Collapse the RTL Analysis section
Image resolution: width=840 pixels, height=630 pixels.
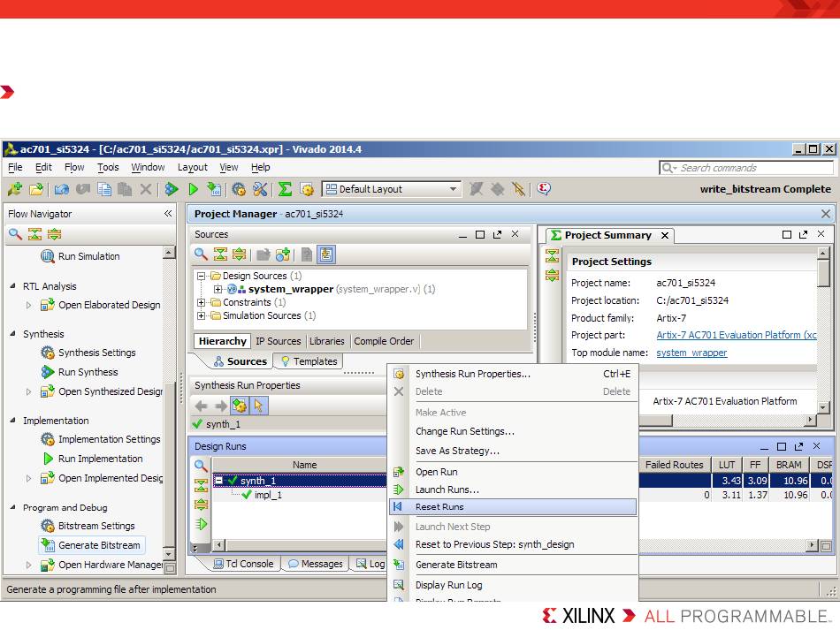[x=12, y=286]
